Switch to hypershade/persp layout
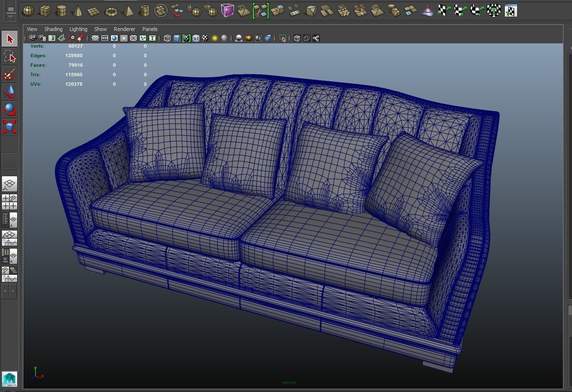The image size is (572, 392). click(10, 255)
